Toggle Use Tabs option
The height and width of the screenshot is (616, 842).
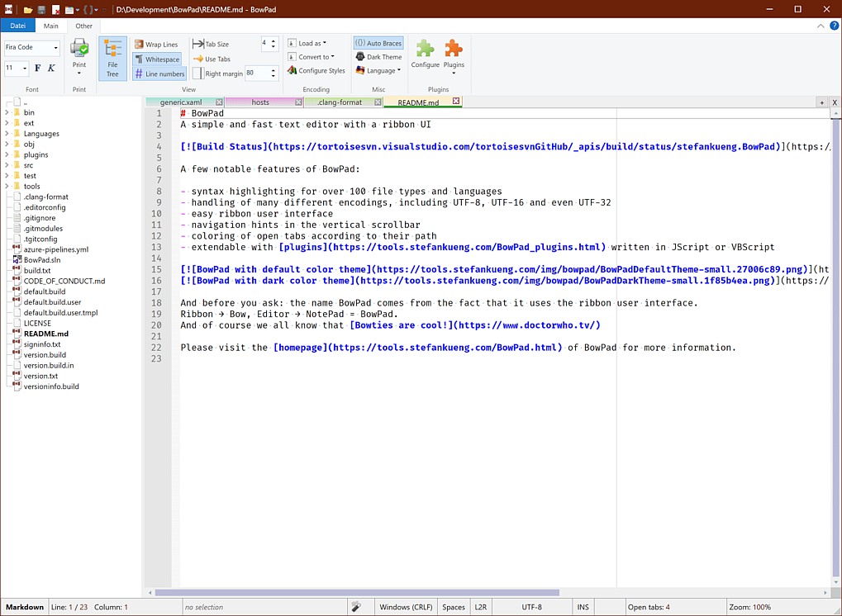tap(212, 59)
